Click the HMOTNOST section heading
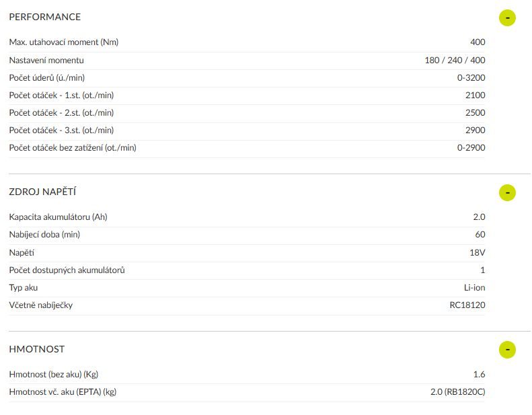532x415 pixels. click(37, 349)
